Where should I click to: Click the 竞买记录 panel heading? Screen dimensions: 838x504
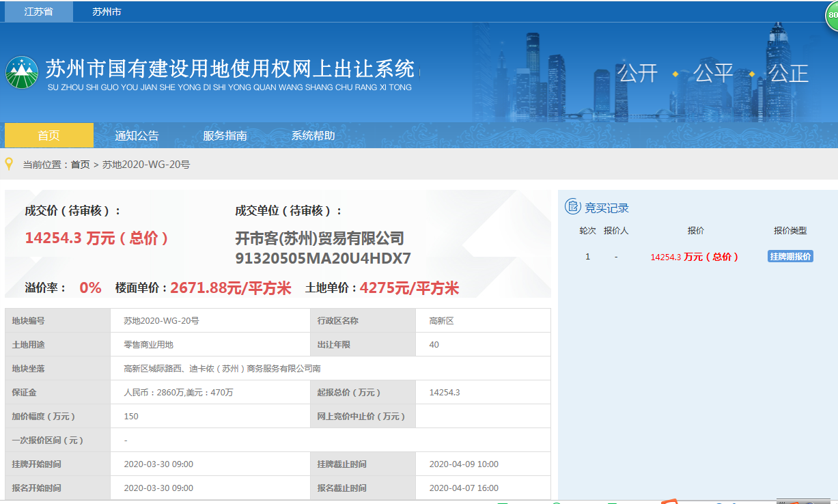606,208
